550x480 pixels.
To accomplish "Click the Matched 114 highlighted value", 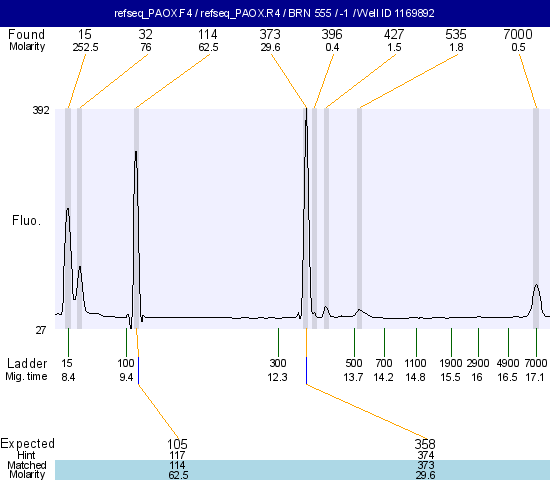I will coord(177,465).
